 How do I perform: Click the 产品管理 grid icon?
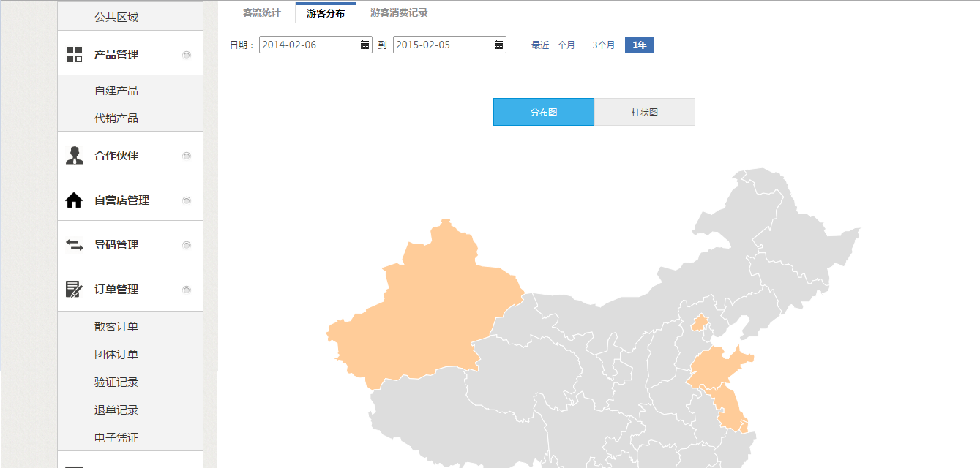tap(74, 54)
